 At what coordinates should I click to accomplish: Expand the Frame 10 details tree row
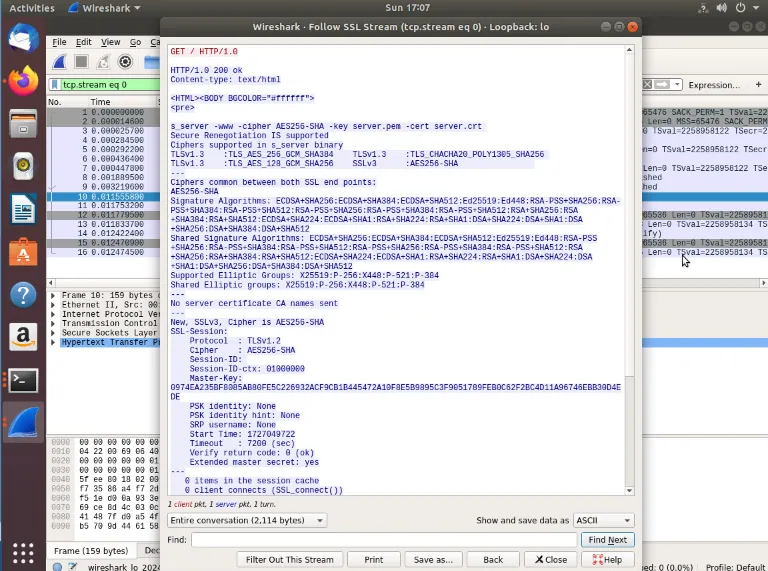(x=53, y=295)
